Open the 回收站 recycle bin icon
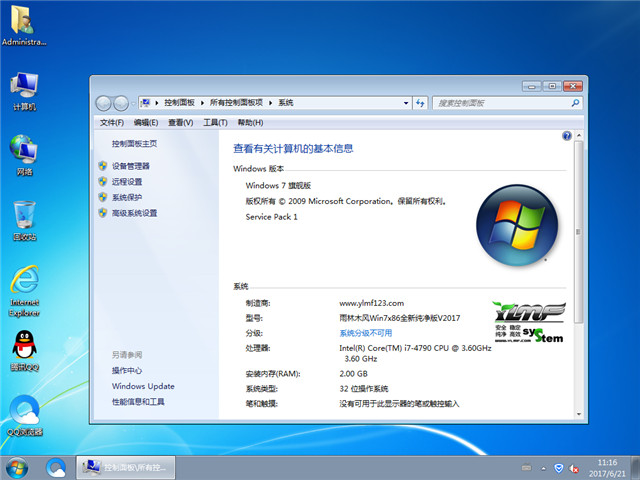Screen dimensions: 640x480 click(x=24, y=220)
